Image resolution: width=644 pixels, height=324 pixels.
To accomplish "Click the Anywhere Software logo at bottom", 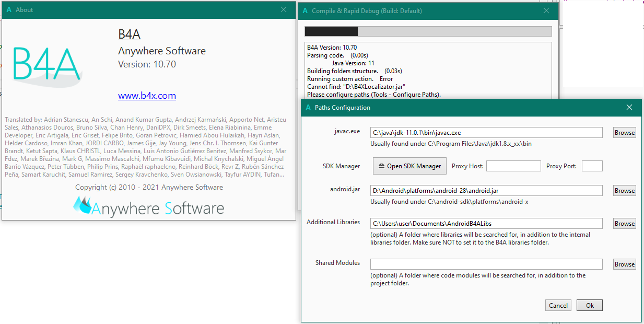I will (148, 207).
